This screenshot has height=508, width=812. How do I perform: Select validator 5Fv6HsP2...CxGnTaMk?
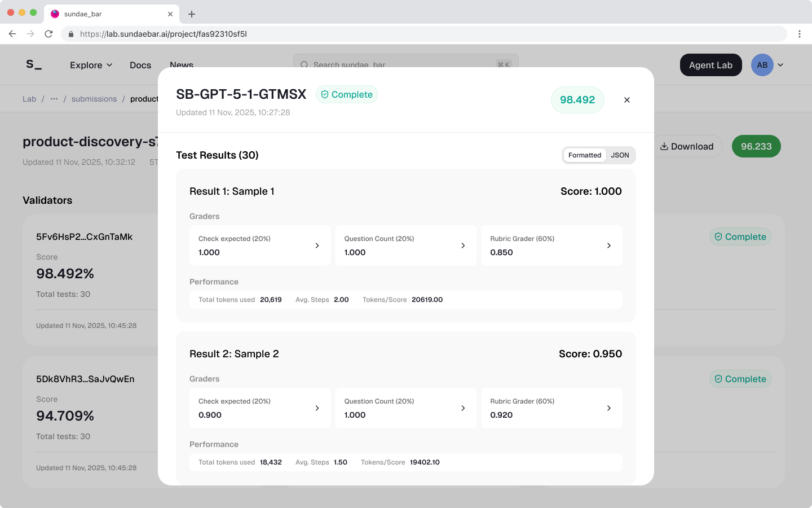coord(85,237)
